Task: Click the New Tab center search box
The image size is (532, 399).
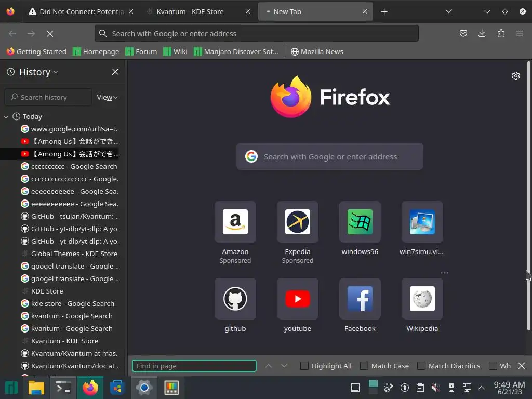Action: [x=330, y=156]
